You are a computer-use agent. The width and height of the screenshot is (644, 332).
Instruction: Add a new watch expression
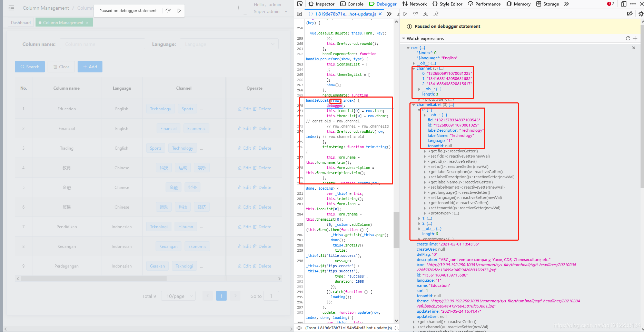(x=635, y=38)
